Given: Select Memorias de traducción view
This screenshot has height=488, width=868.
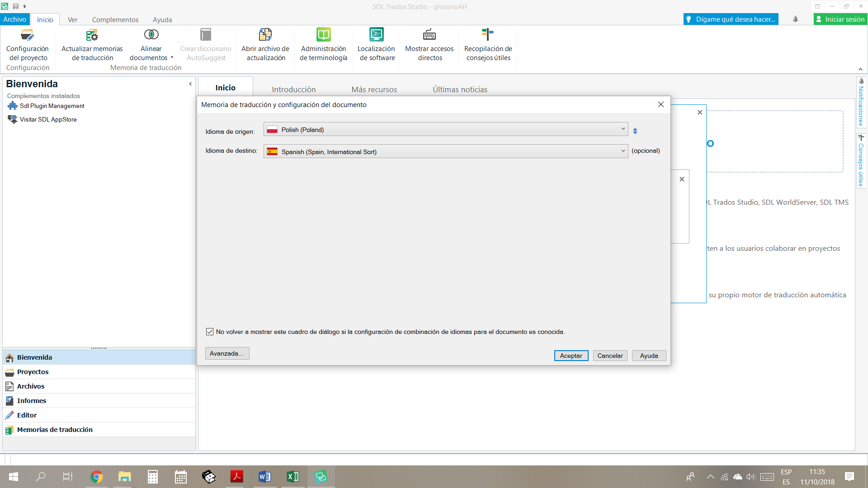Looking at the screenshot, I should point(55,430).
